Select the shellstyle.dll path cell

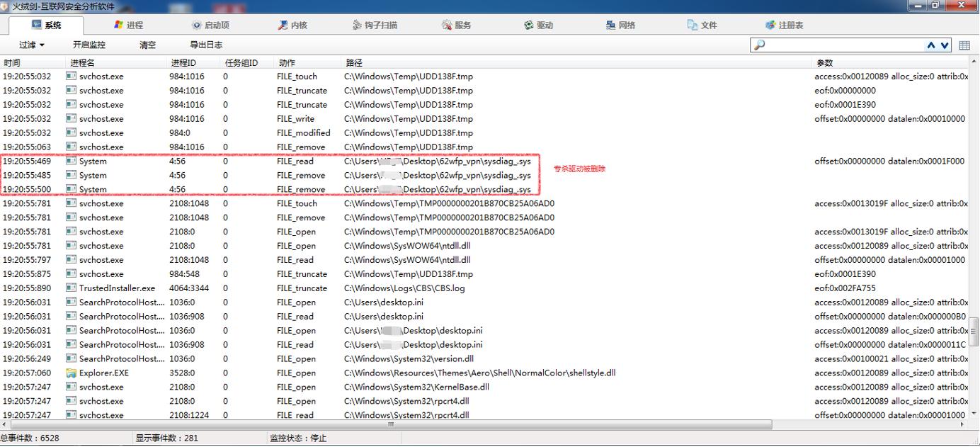click(479, 373)
